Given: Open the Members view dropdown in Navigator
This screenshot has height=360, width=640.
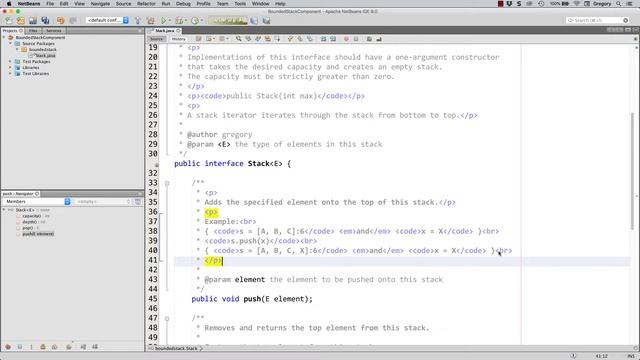Looking at the screenshot, I should [x=36, y=202].
